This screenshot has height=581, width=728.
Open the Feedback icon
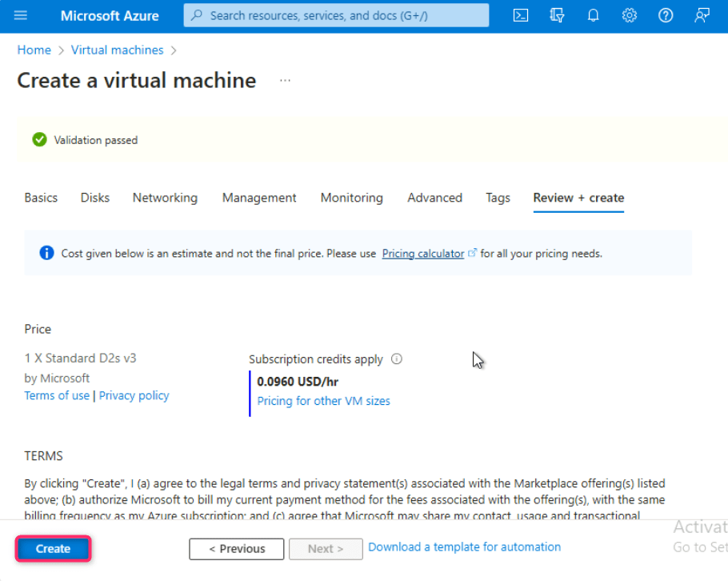point(702,15)
